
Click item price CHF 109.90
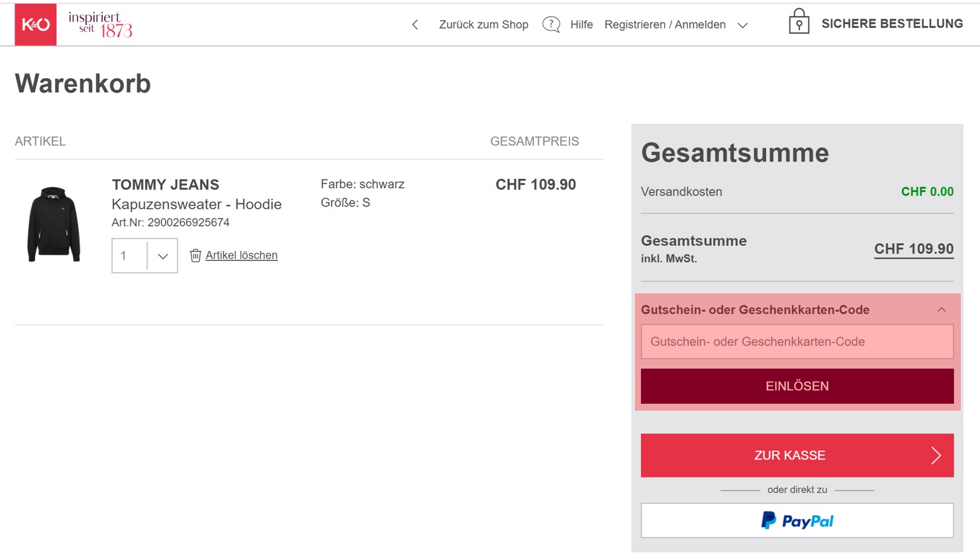tap(536, 185)
